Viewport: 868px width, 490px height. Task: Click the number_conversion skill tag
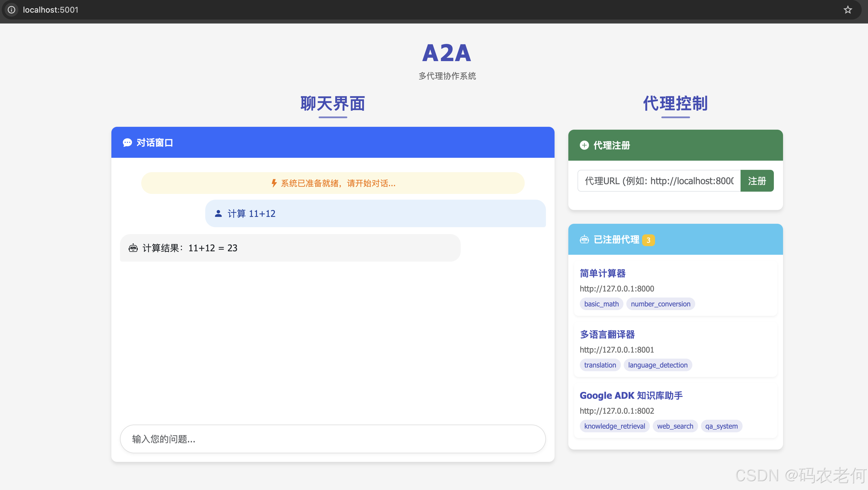(660, 304)
